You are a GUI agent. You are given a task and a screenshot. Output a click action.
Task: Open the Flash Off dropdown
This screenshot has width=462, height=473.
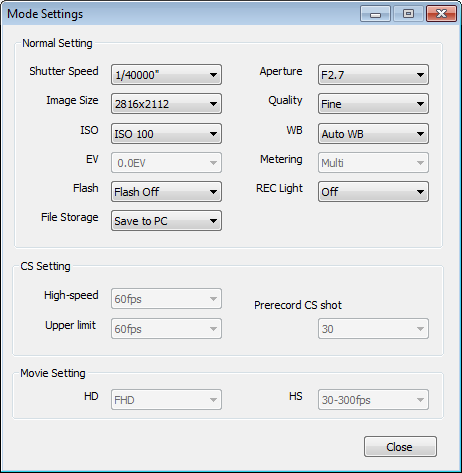pos(166,192)
